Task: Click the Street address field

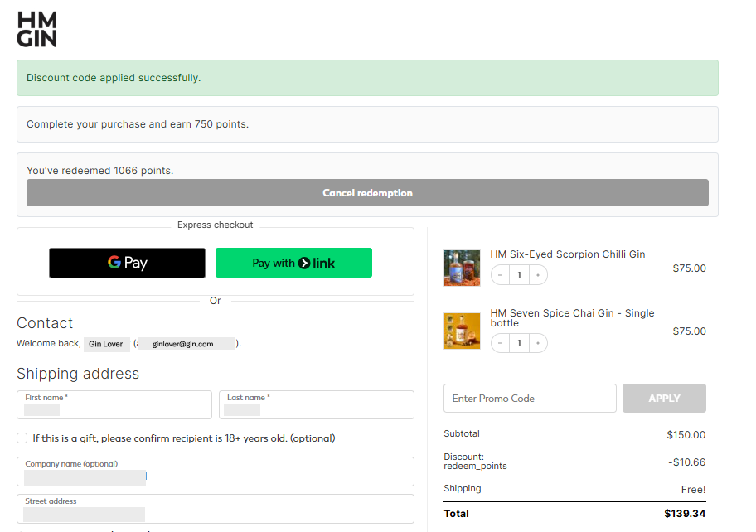Action: click(x=216, y=509)
